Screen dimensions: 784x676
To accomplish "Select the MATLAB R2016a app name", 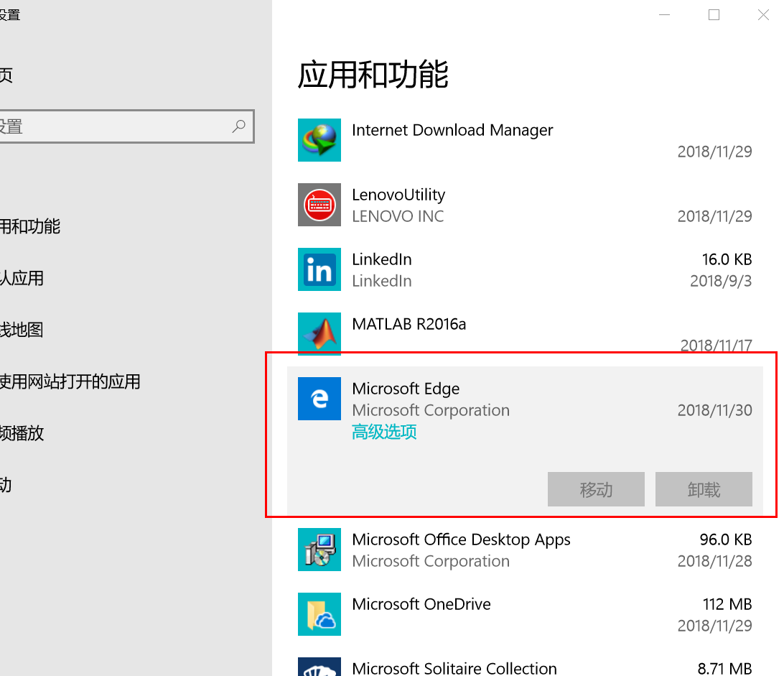I will point(409,324).
